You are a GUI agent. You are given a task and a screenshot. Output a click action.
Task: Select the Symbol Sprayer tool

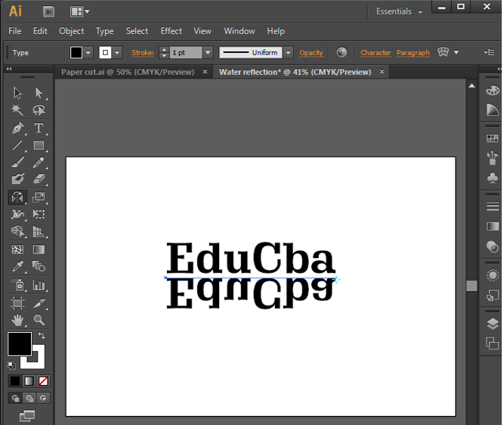click(17, 285)
